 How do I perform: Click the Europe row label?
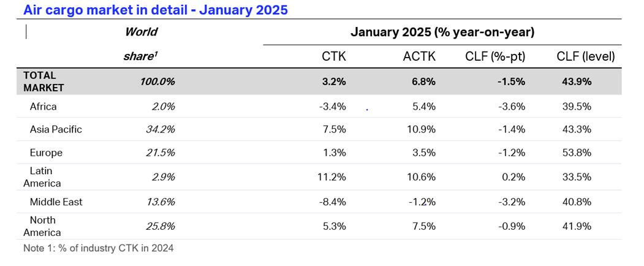(x=46, y=153)
